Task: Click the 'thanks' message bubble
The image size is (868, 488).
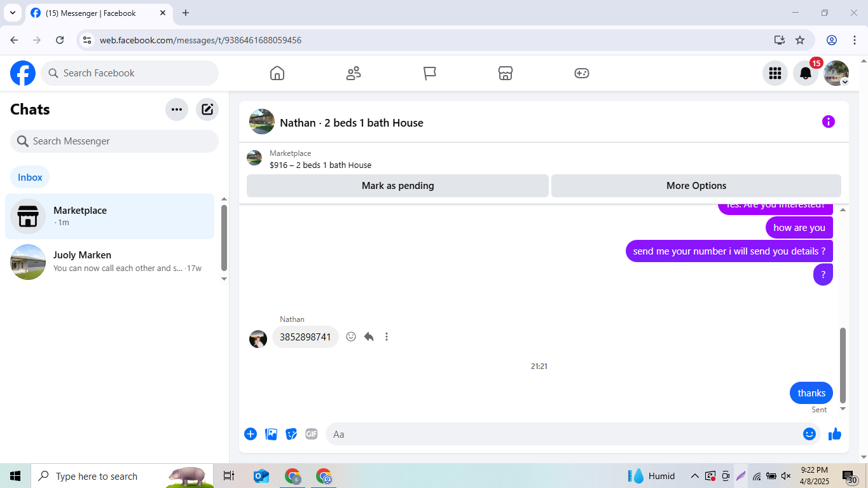Action: [x=811, y=393]
